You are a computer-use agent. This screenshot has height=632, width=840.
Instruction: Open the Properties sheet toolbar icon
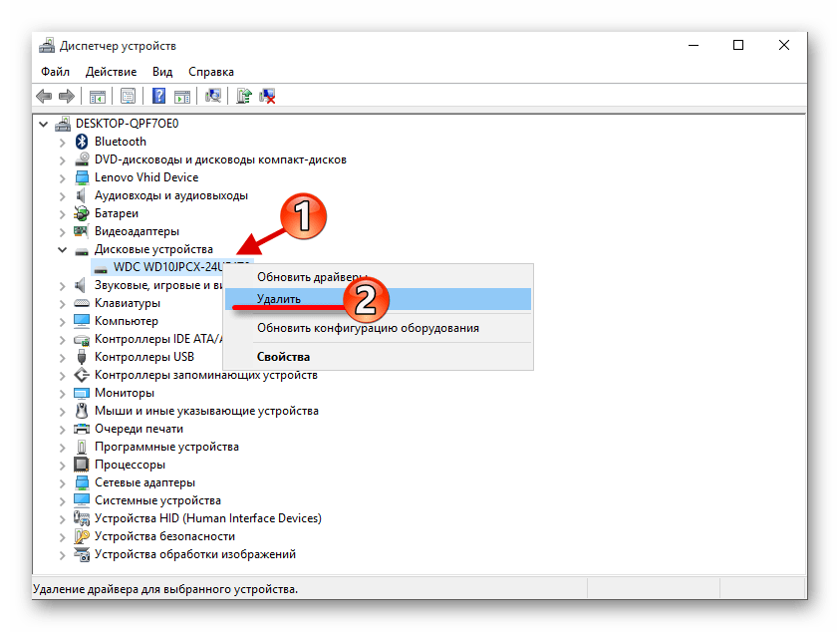coord(128,97)
